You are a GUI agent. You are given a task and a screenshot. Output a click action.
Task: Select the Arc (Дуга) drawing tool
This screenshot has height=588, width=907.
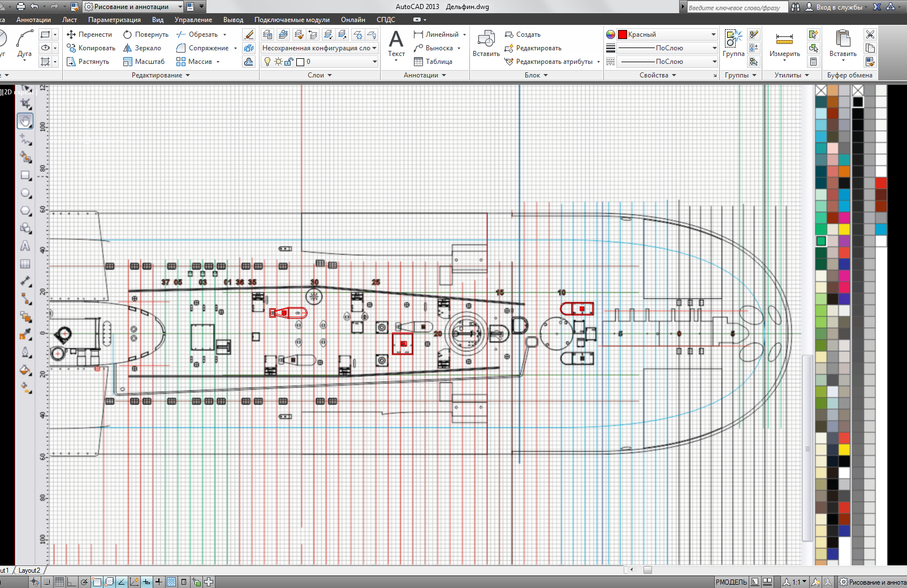click(24, 44)
